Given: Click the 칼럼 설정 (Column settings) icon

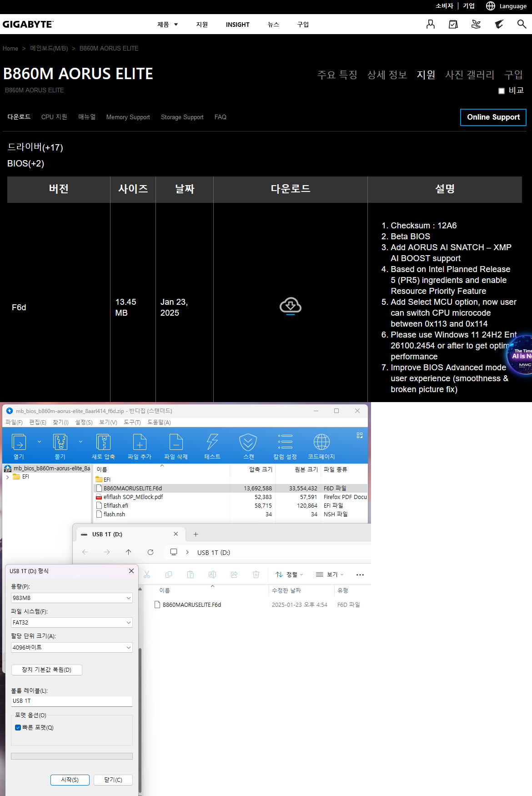Looking at the screenshot, I should pyautogui.click(x=285, y=442).
